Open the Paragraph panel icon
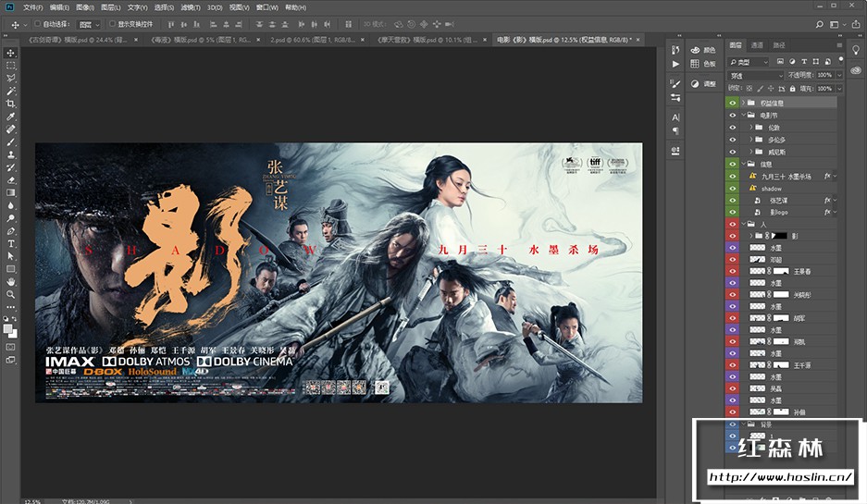The image size is (867, 504). pos(675,131)
